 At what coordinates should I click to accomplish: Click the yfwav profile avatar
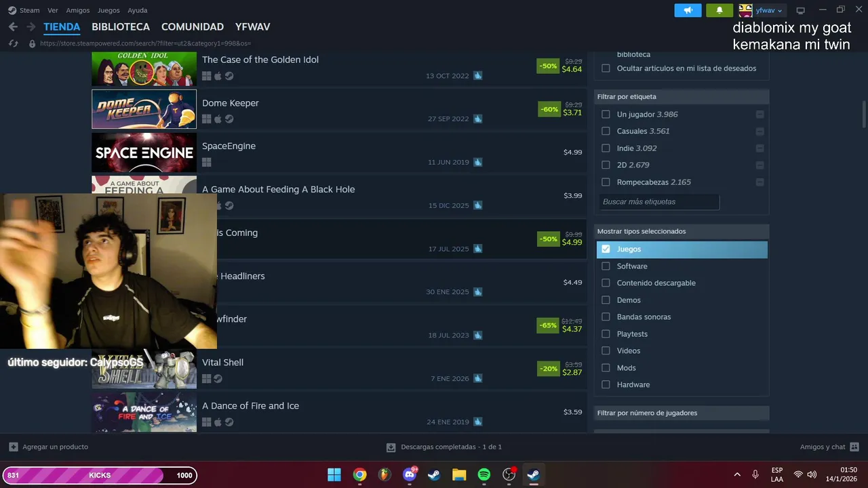(x=745, y=10)
